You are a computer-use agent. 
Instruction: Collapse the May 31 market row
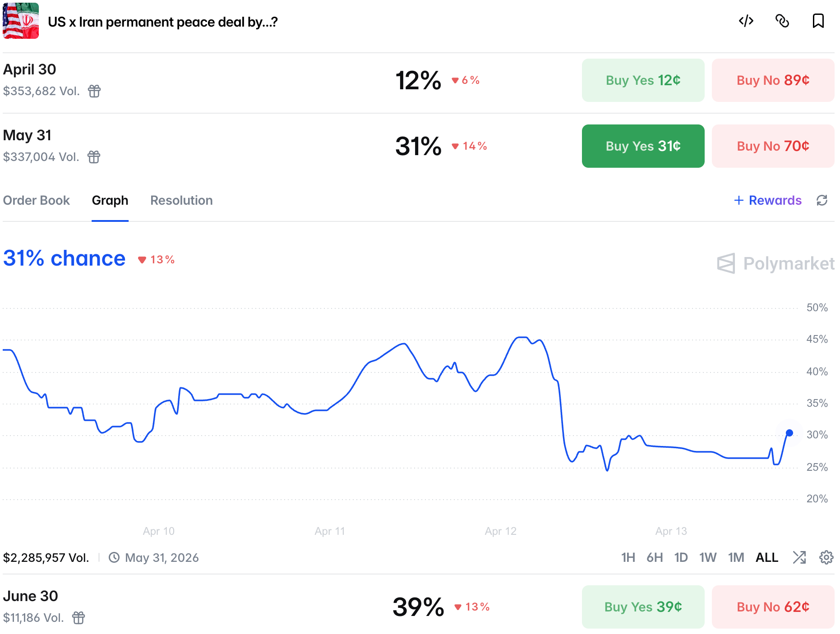click(289, 146)
